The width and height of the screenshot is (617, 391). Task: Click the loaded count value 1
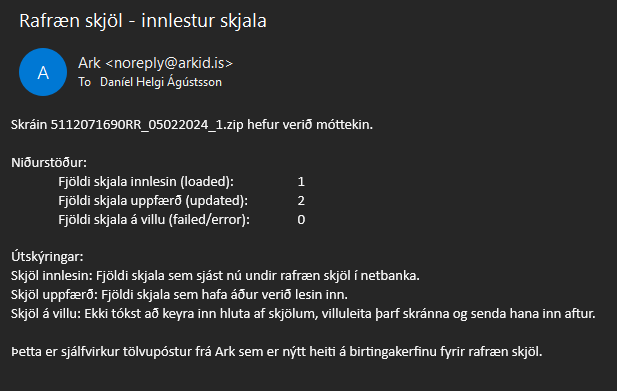point(301,181)
